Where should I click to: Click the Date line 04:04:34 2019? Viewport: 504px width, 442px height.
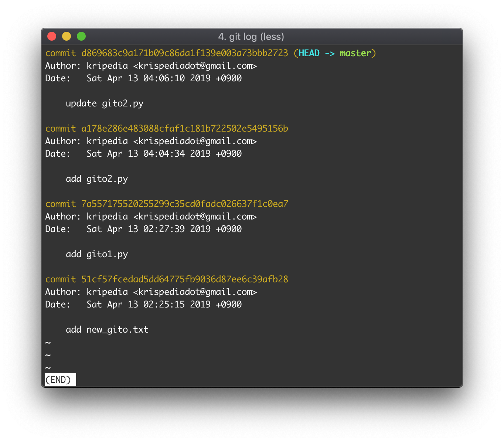click(x=143, y=154)
